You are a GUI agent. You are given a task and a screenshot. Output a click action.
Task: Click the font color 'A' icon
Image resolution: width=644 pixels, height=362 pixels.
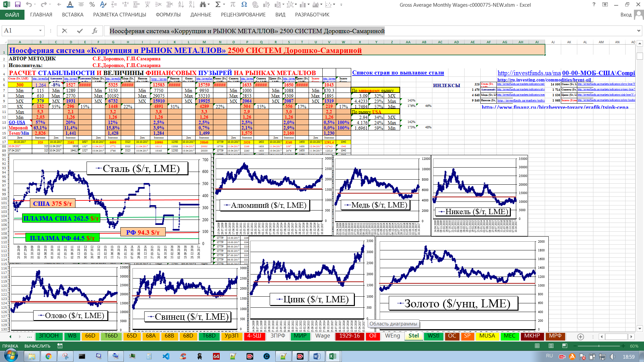pos(70,5)
